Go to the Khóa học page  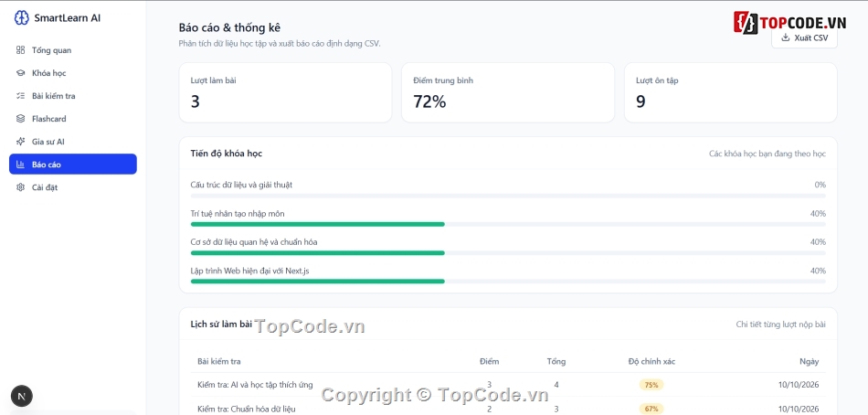coord(72,72)
